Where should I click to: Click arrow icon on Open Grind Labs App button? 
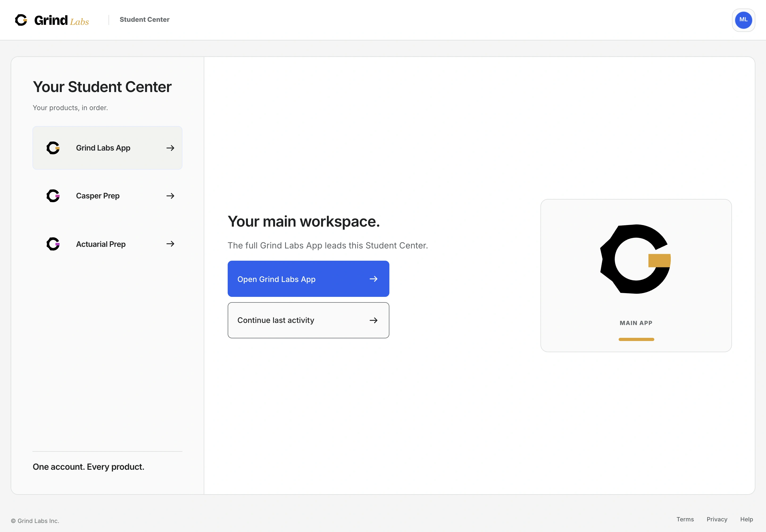coord(374,279)
